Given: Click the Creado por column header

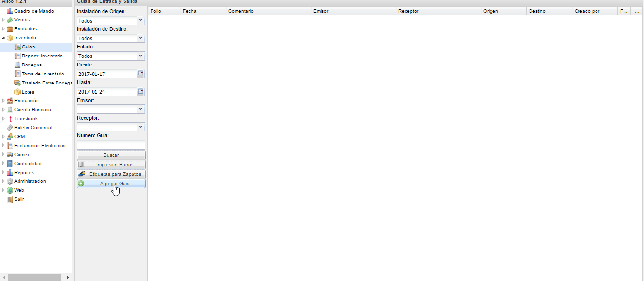Looking at the screenshot, I should (594, 11).
